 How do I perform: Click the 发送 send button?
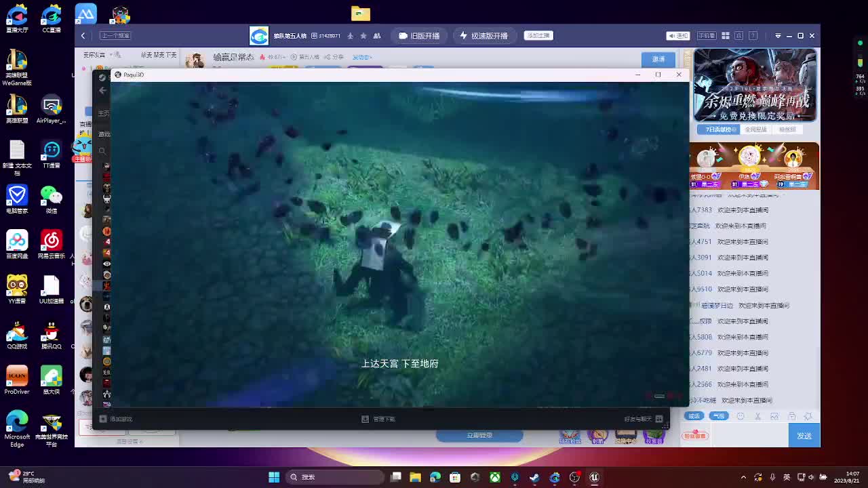point(804,435)
